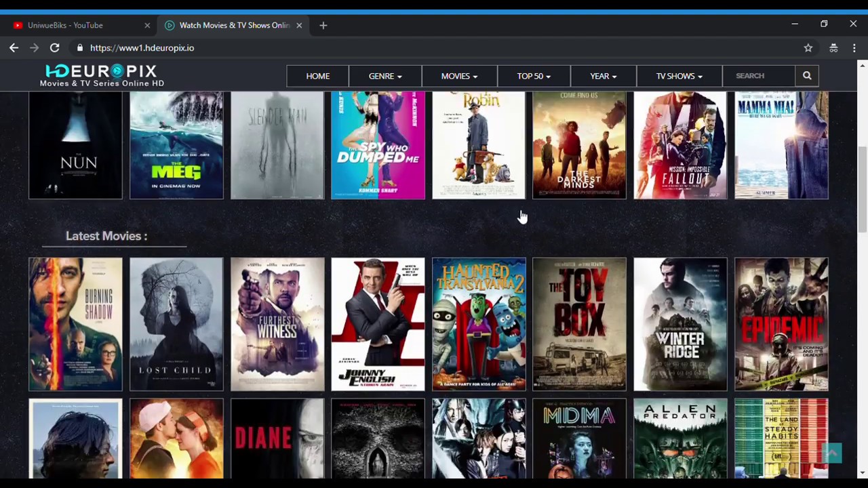Open the skull face movie poster
Viewport: 868px width, 488px height.
378,439
